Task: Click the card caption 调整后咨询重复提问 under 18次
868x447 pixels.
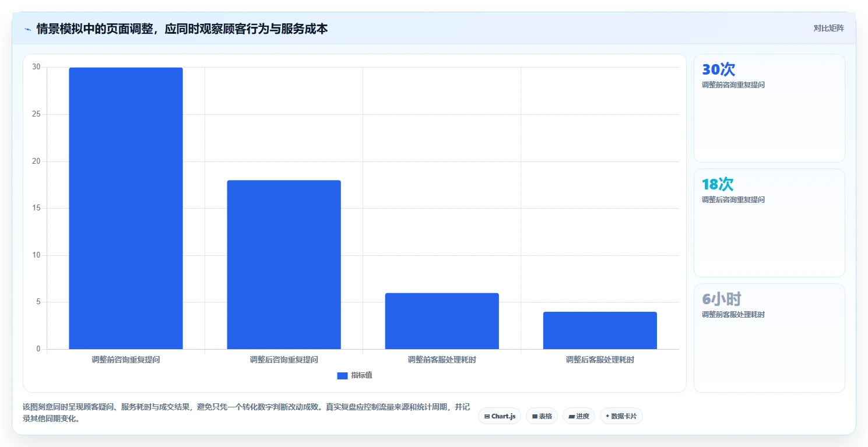Action: click(733, 199)
